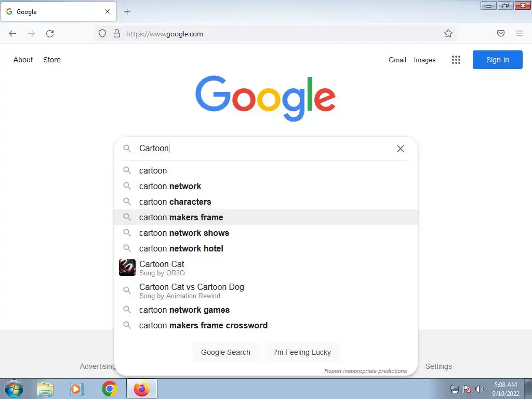Viewport: 532px width, 399px height.
Task: Open the Settings footer link
Action: 438,366
